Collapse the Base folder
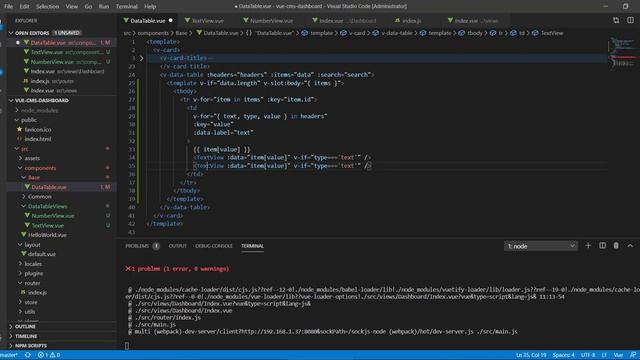Image resolution: width=640 pixels, height=360 pixels. coord(34,178)
